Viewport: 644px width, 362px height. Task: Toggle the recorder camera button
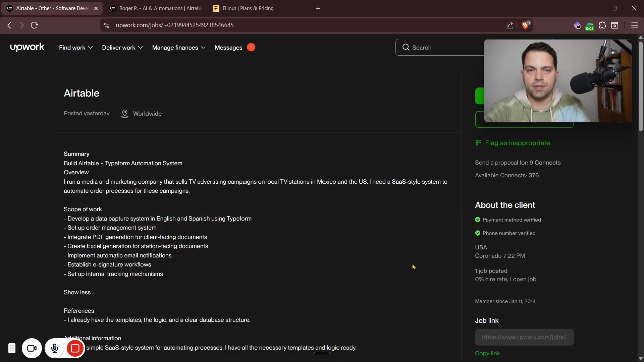coord(32,349)
